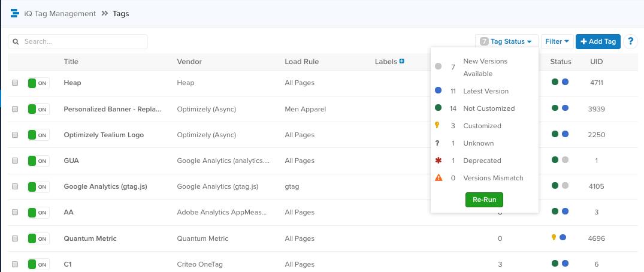Click the plus icon beside Labels
Screen dimensions: 644x272
point(402,61)
